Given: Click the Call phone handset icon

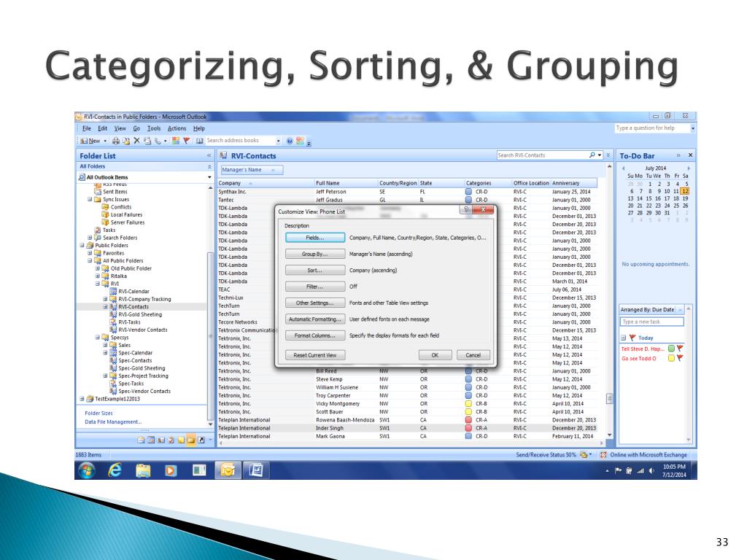Looking at the screenshot, I should click(158, 141).
